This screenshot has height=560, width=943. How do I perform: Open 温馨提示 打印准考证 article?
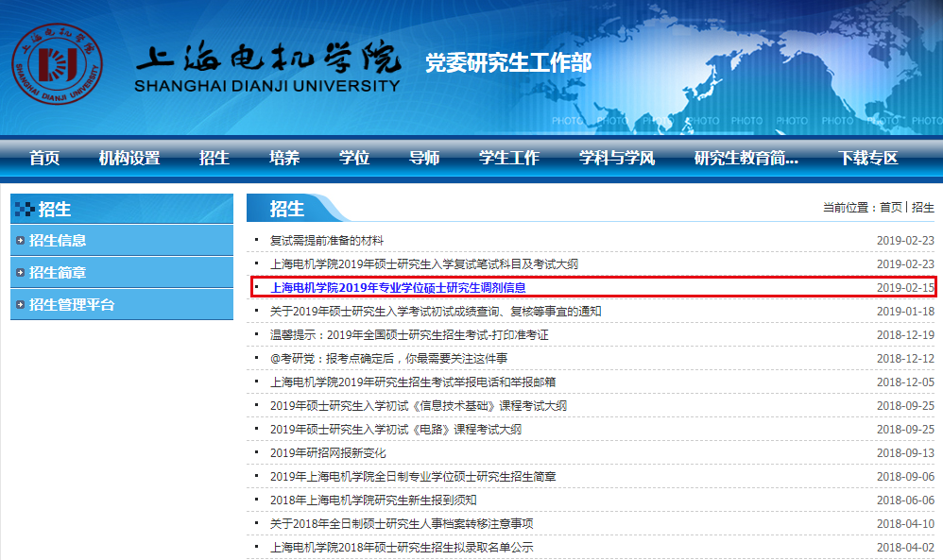409,334
